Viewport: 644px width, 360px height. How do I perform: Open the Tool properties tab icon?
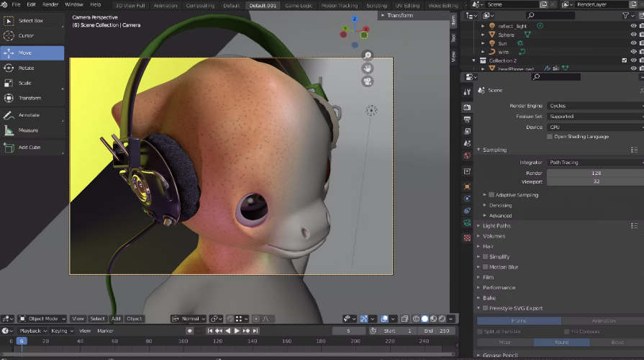pyautogui.click(x=467, y=91)
